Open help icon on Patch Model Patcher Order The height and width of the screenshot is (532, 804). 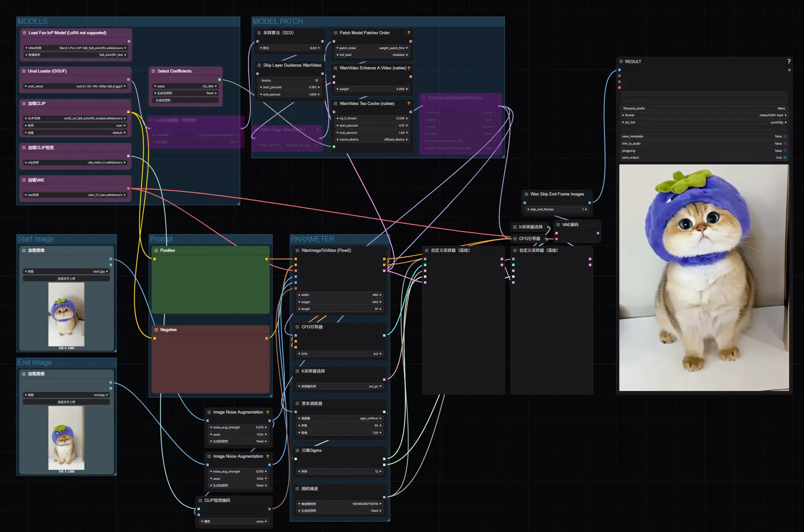409,33
